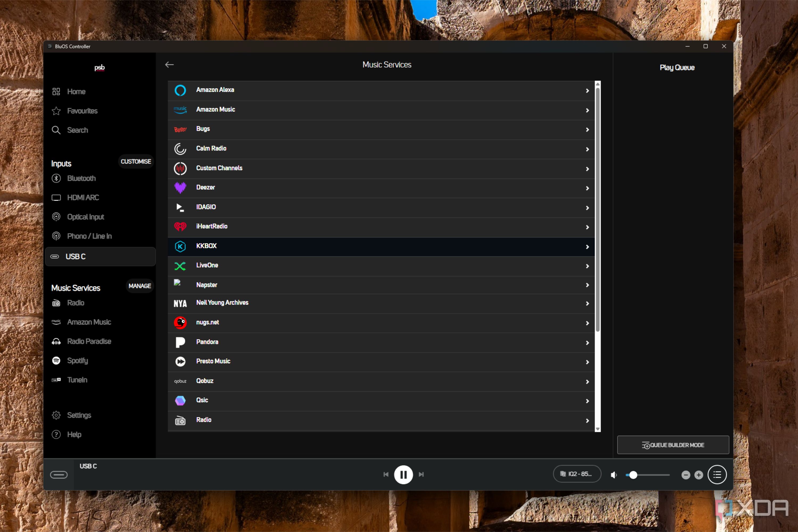
Task: Click the LiveOne icon
Action: pos(180,266)
